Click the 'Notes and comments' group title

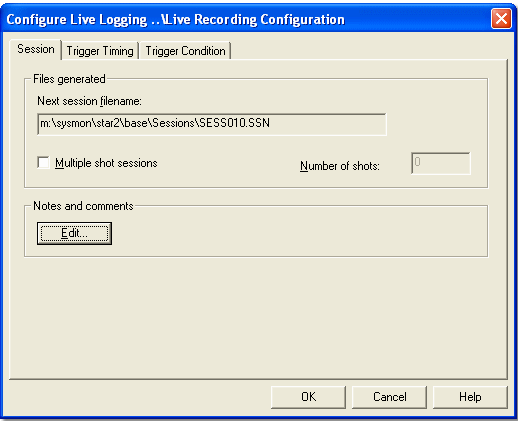(83, 206)
